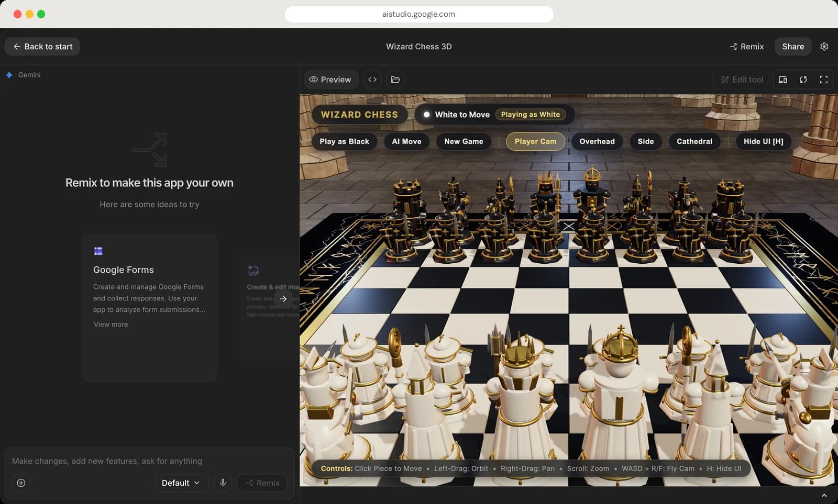This screenshot has width=838, height=504.
Task: Switch to Side camera
Action: [x=645, y=141]
